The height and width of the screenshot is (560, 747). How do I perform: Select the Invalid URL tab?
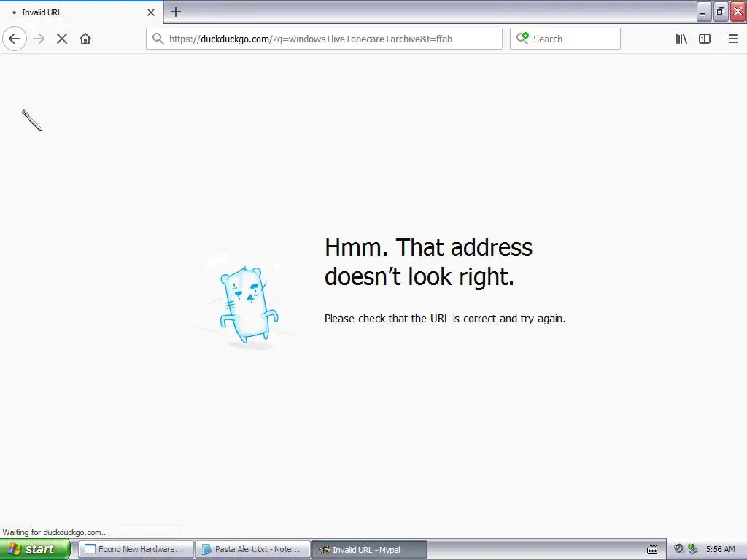(82, 12)
